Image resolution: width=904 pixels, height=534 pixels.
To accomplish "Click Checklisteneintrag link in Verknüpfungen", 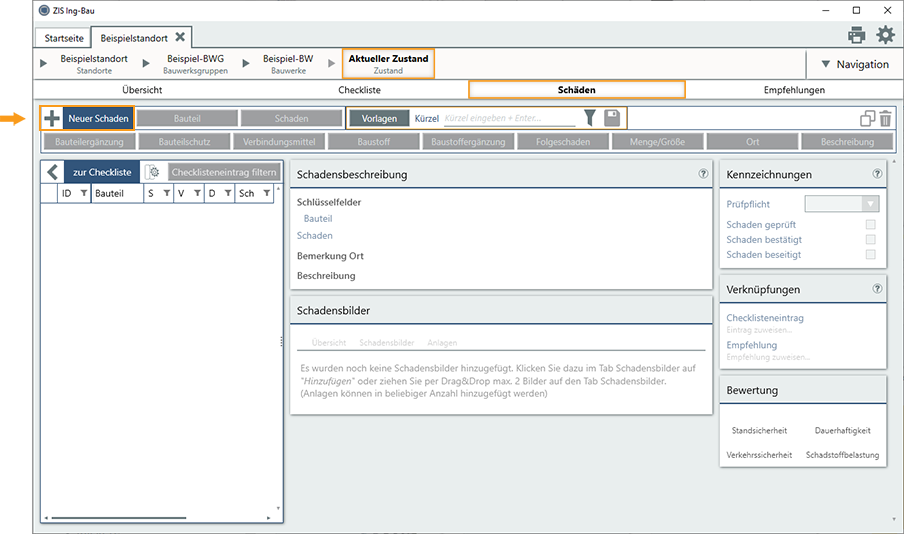I will pyautogui.click(x=765, y=317).
